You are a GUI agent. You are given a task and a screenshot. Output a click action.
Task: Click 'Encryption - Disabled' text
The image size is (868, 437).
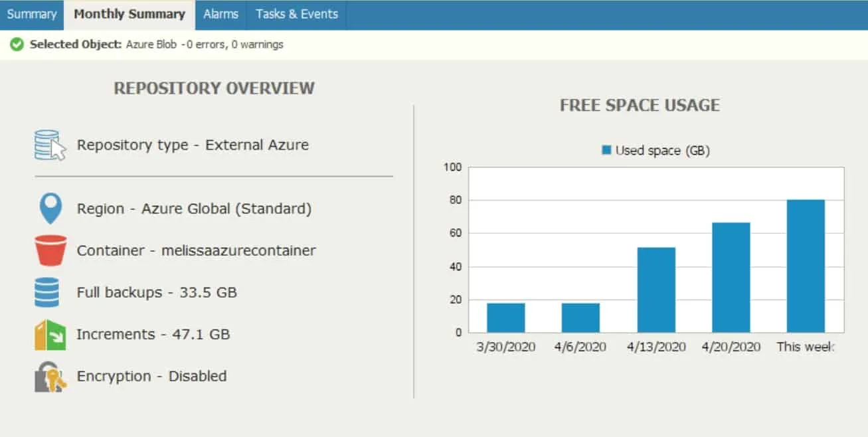(151, 376)
